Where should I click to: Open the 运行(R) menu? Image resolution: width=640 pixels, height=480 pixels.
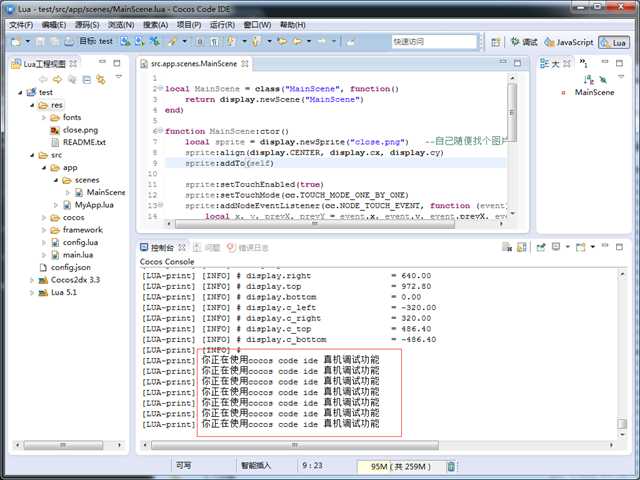coord(222,25)
